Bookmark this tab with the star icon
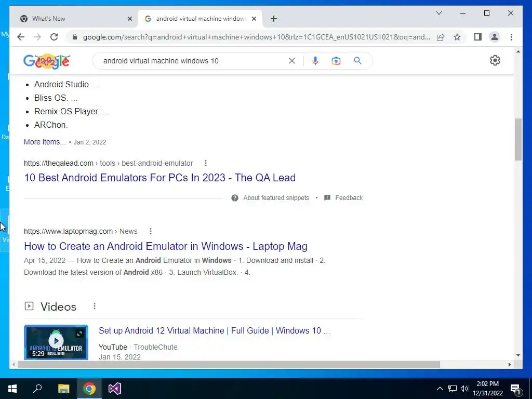The image size is (532, 399). 457,37
